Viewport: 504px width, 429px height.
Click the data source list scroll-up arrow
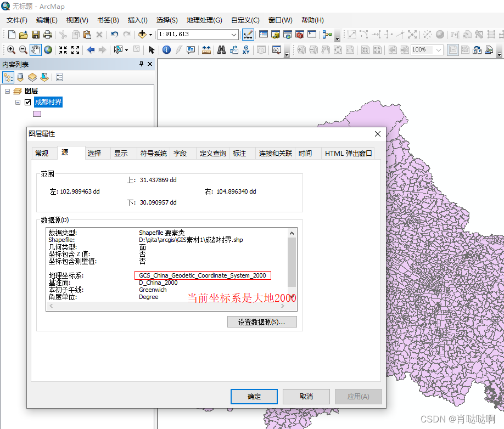point(292,233)
